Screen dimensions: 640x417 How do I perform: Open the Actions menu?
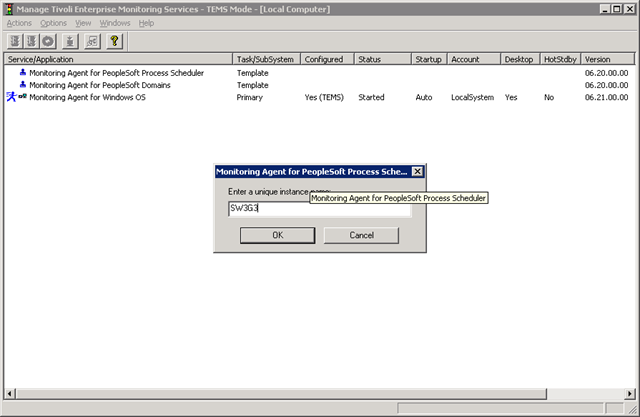[19, 23]
